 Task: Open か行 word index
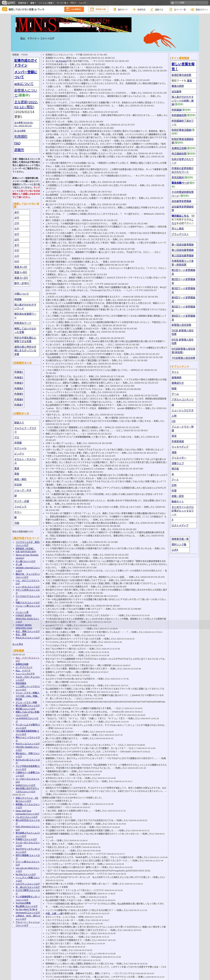17,218
